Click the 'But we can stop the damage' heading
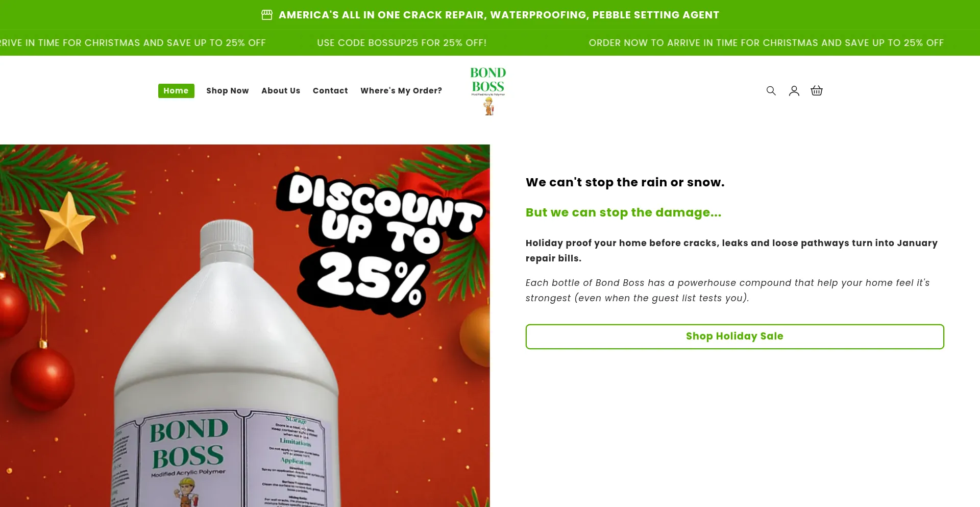Screen dimensions: 980x507 point(623,212)
